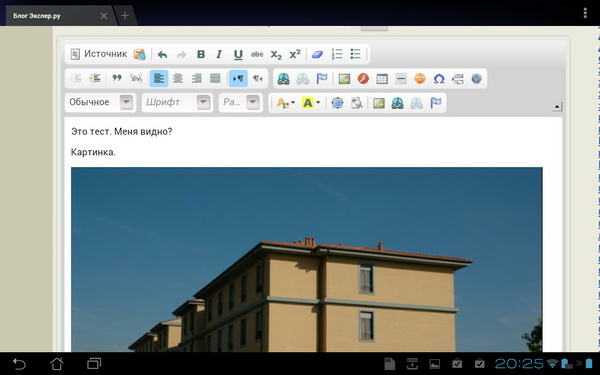Switch to Источник source view
600x375 pixels.
tap(99, 54)
